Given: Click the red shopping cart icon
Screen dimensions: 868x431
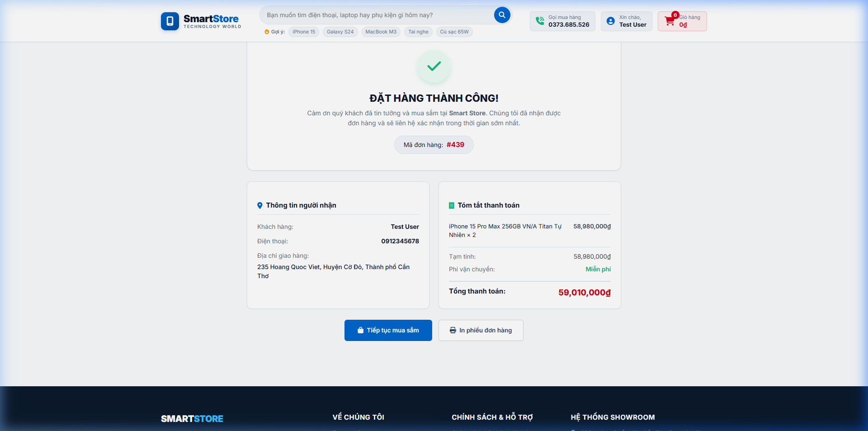Looking at the screenshot, I should [x=670, y=21].
